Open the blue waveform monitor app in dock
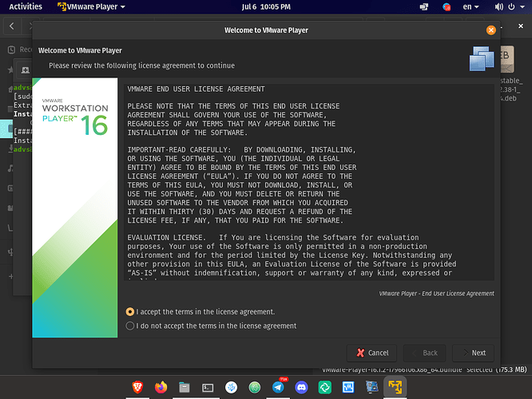Screen dimensions: 532x399 [348, 387]
